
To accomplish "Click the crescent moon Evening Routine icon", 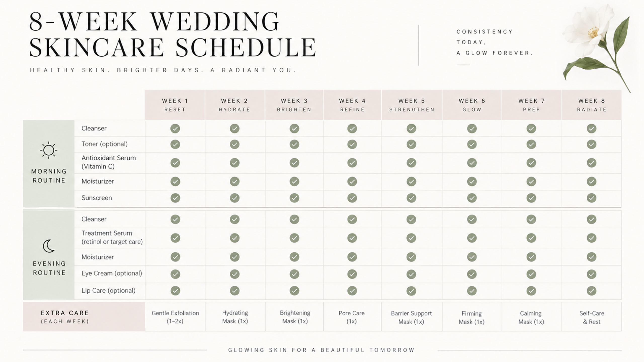I will [49, 246].
